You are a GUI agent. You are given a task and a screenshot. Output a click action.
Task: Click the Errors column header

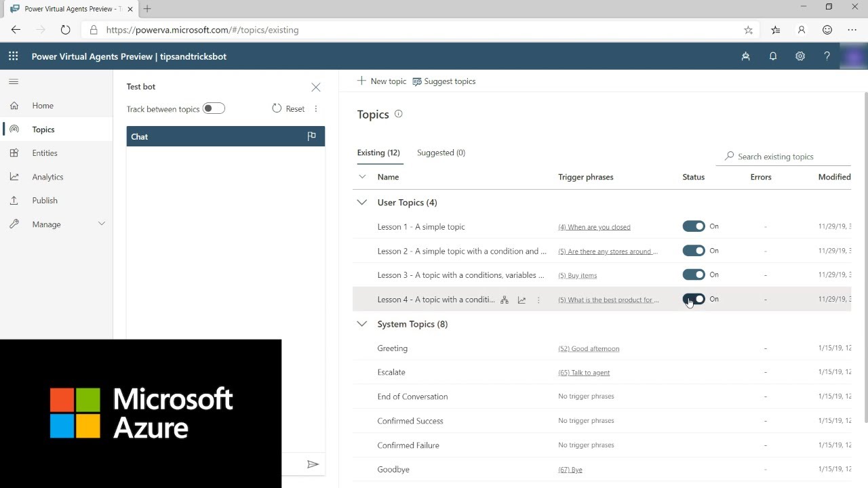coord(761,177)
